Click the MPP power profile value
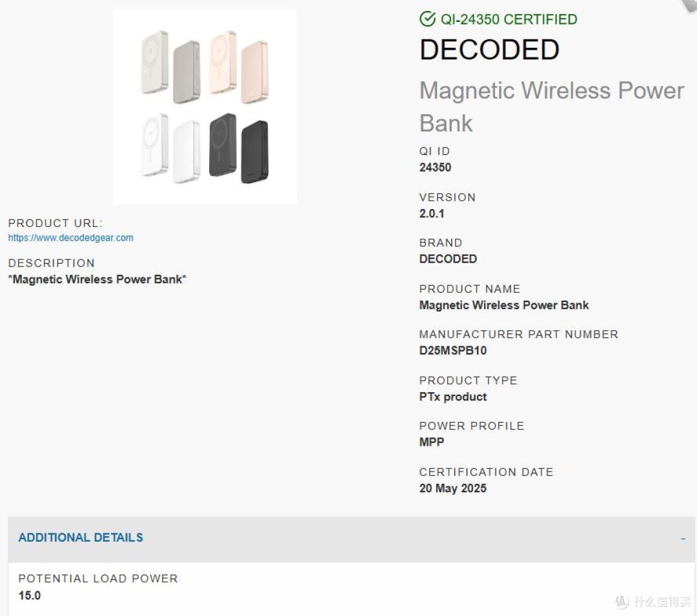Image resolution: width=697 pixels, height=616 pixels. (x=432, y=442)
